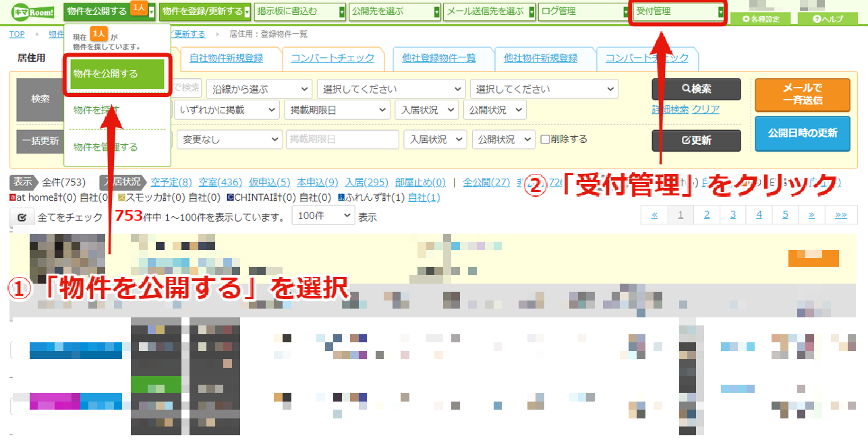The image size is (868, 442).
Task: Open 受付管理 menu in top bar
Action: point(679,12)
